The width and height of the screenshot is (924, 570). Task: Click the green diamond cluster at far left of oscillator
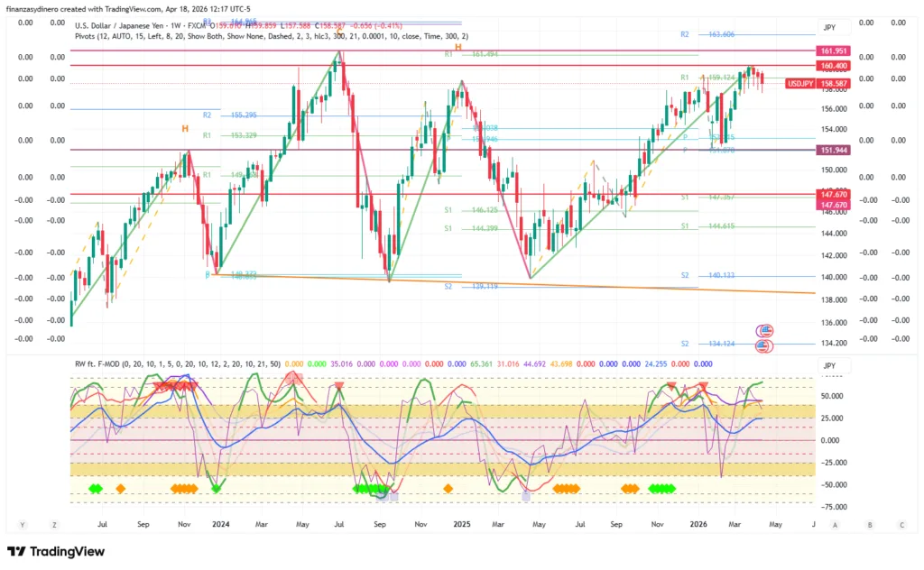tap(95, 489)
